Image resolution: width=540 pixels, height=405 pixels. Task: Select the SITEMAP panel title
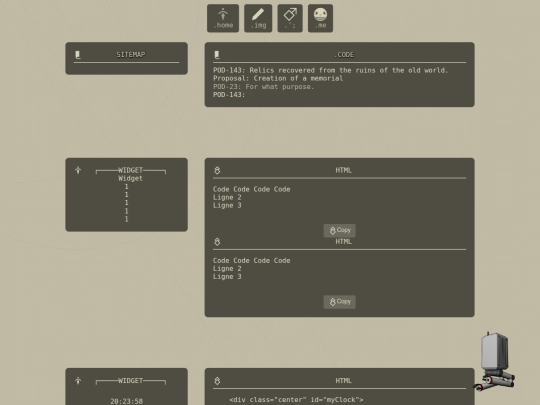point(131,55)
